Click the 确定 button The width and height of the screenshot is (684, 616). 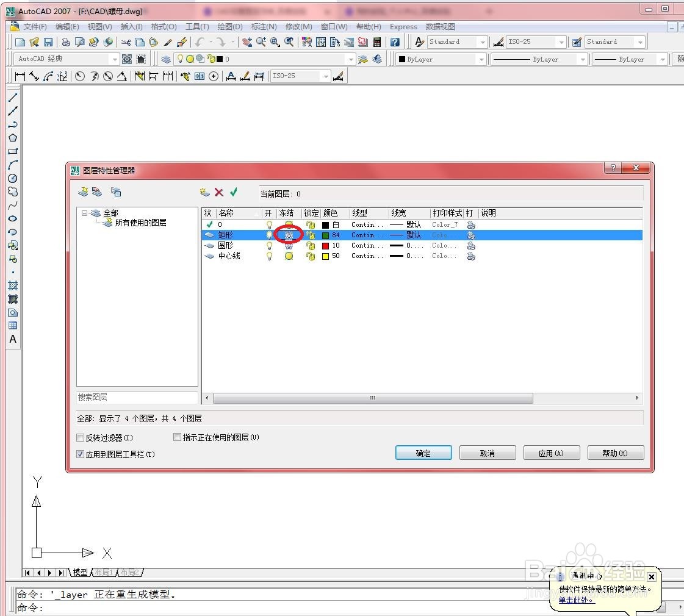[x=423, y=453]
